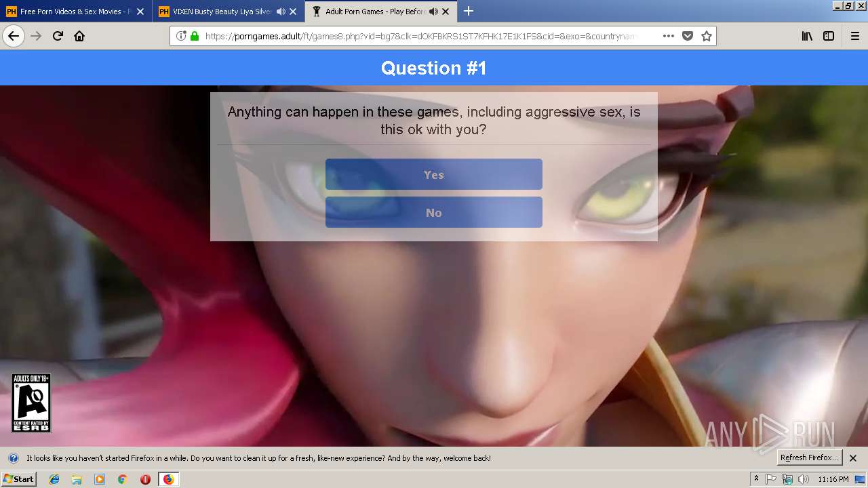This screenshot has width=868, height=488.
Task: Bookmark this page with the star
Action: point(707,36)
